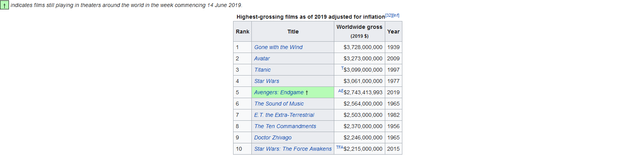Click the TFA footnote beside Force Awakens gross
The image size is (644, 155).
340,147
